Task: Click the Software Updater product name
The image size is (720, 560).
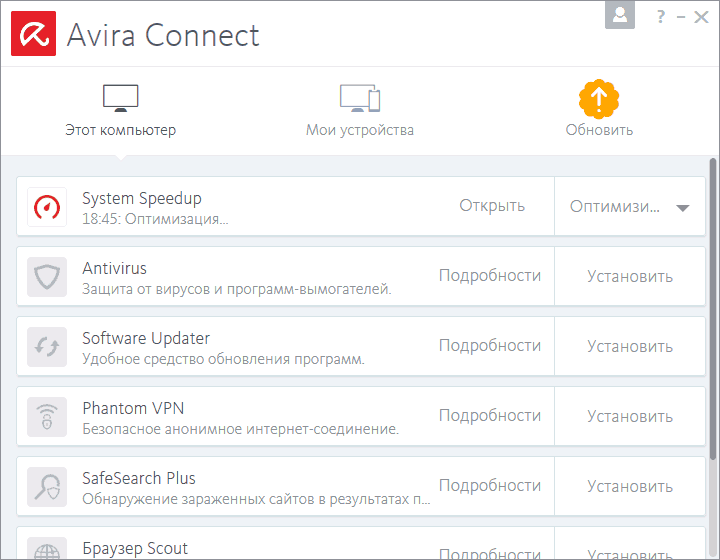Action: 146,338
